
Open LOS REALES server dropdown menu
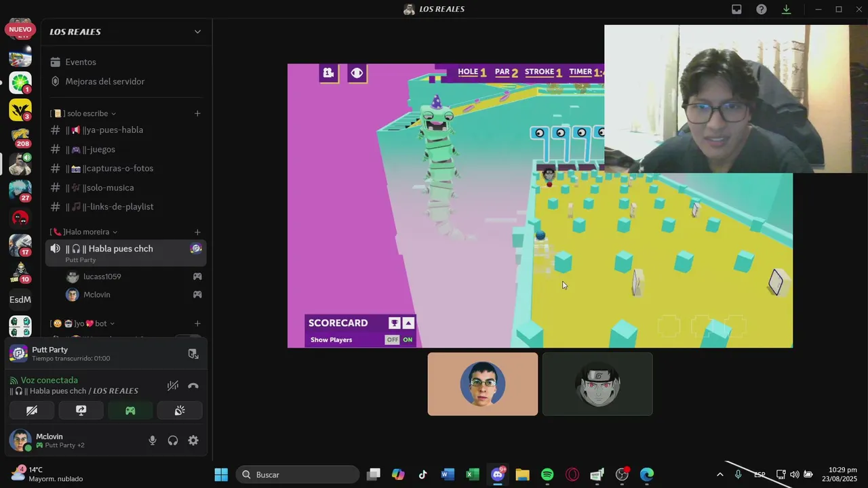click(x=197, y=32)
